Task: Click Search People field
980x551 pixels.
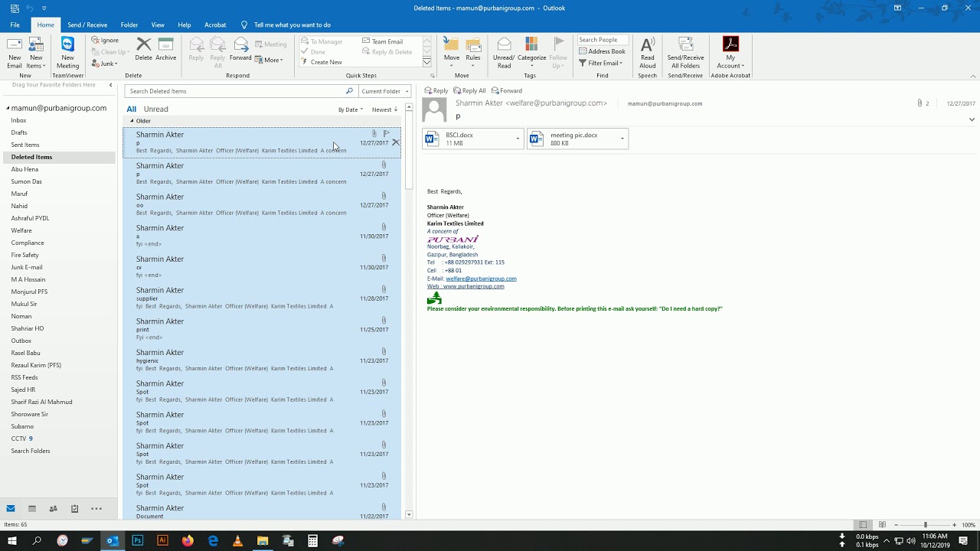Action: click(x=602, y=40)
